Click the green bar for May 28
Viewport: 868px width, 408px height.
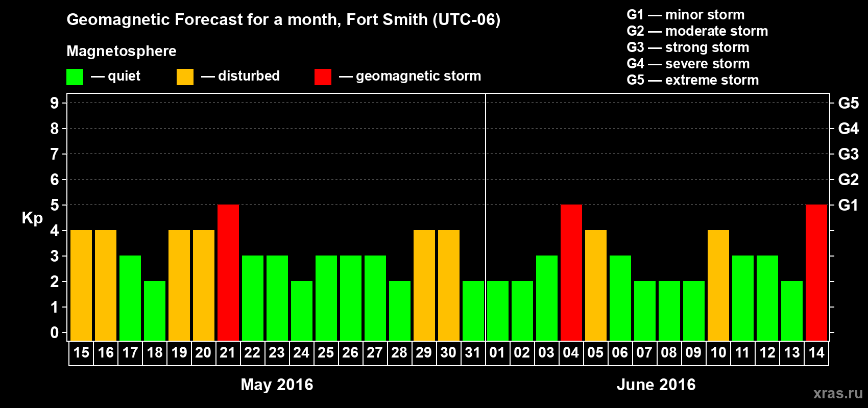click(400, 311)
